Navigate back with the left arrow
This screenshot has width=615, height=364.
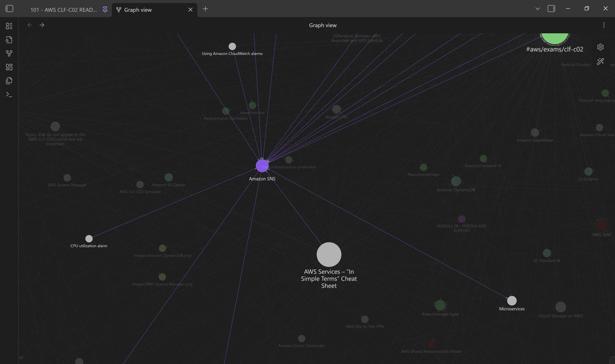coord(30,25)
